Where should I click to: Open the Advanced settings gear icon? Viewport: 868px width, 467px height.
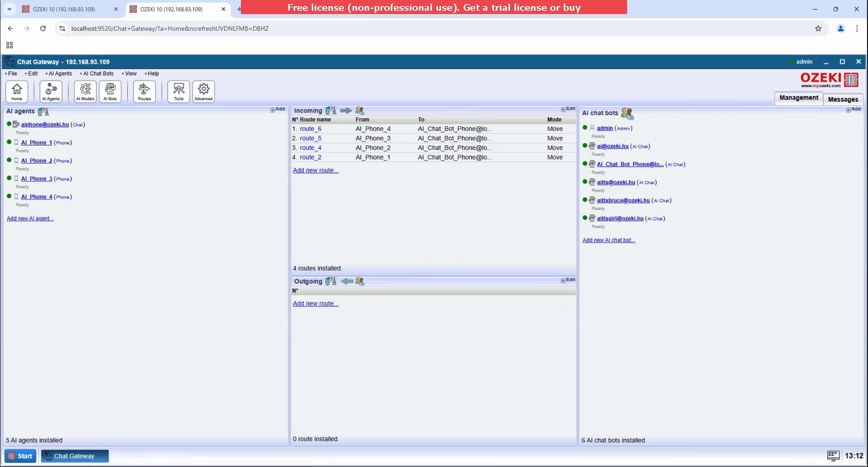click(204, 92)
